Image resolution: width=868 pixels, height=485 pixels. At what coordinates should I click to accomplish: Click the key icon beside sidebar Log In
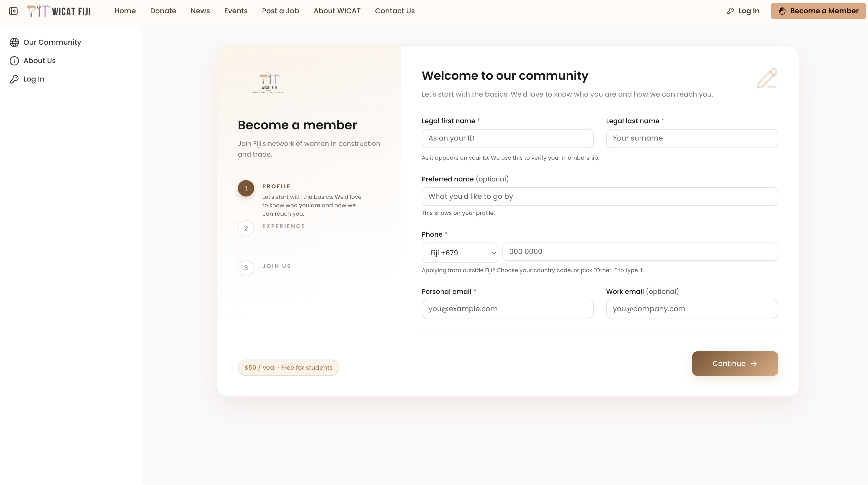pyautogui.click(x=14, y=79)
